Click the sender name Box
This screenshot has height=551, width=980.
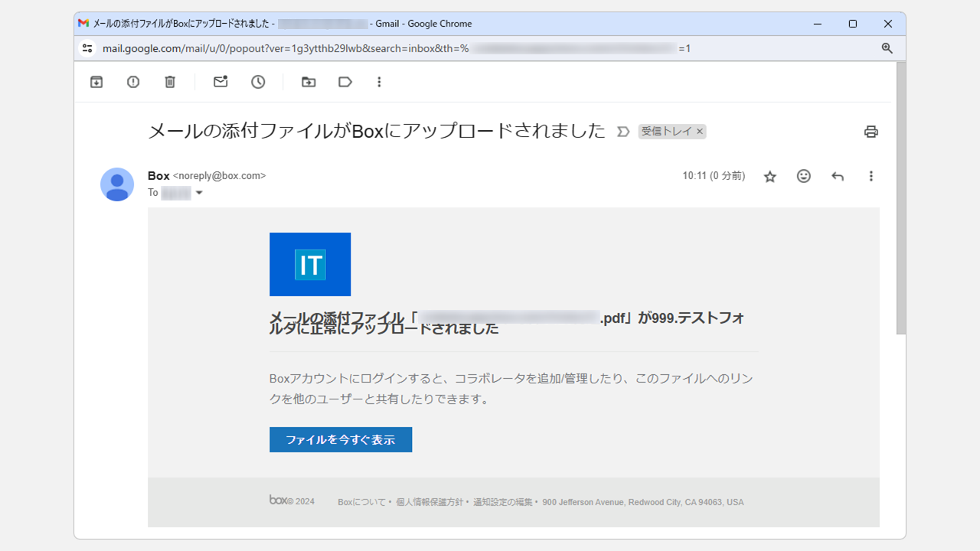tap(158, 175)
